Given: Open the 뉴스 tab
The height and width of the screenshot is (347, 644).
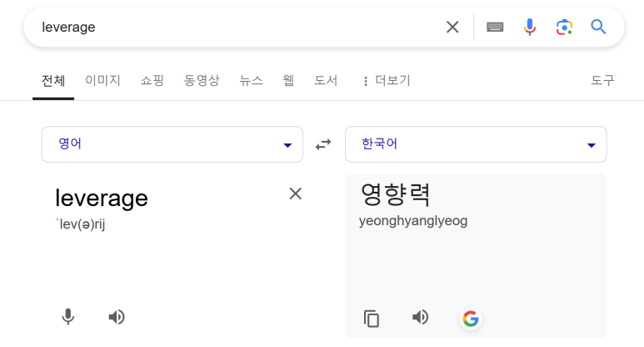Looking at the screenshot, I should [x=251, y=80].
